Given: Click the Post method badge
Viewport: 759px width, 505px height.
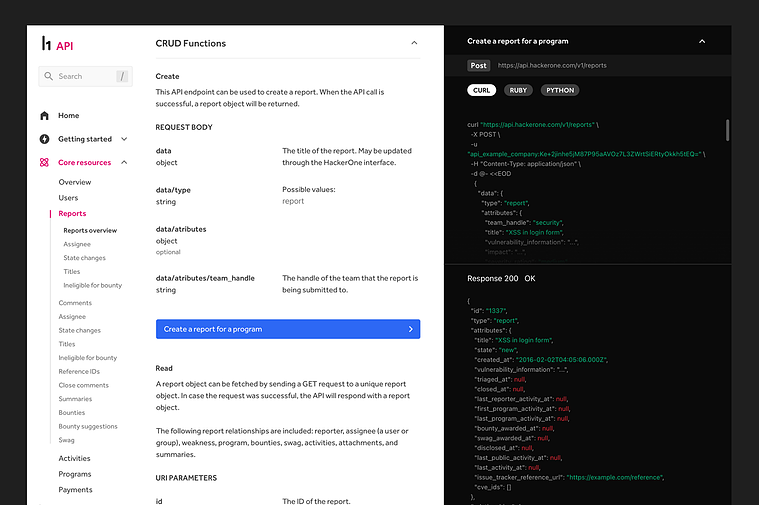Looking at the screenshot, I should [479, 65].
